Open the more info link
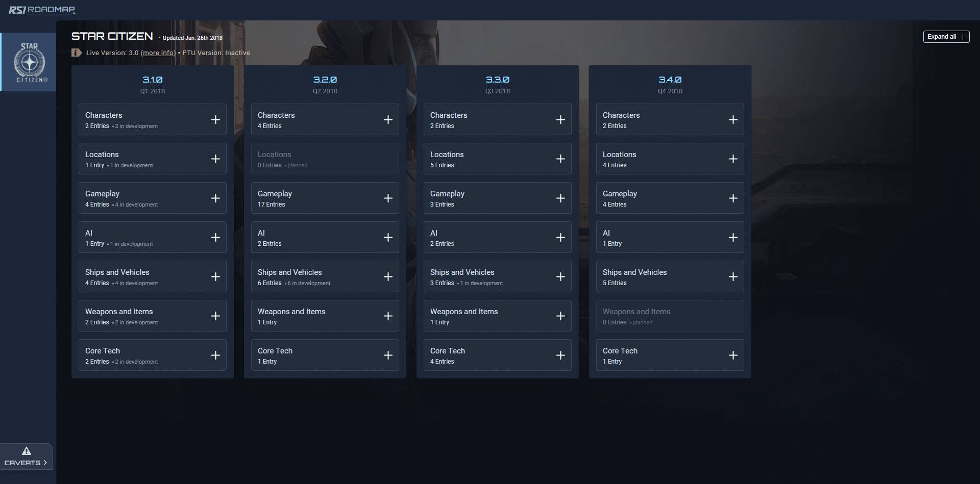Image resolution: width=980 pixels, height=484 pixels. 158,53
